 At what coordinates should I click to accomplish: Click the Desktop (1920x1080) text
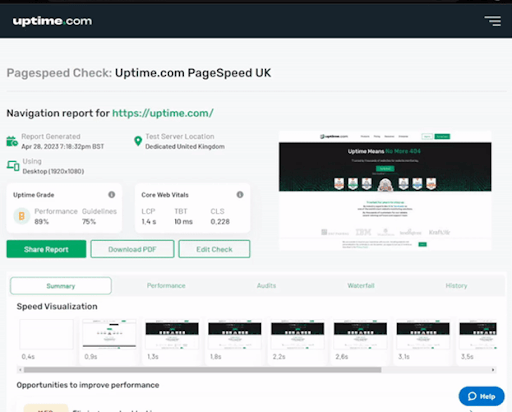pyautogui.click(x=53, y=171)
